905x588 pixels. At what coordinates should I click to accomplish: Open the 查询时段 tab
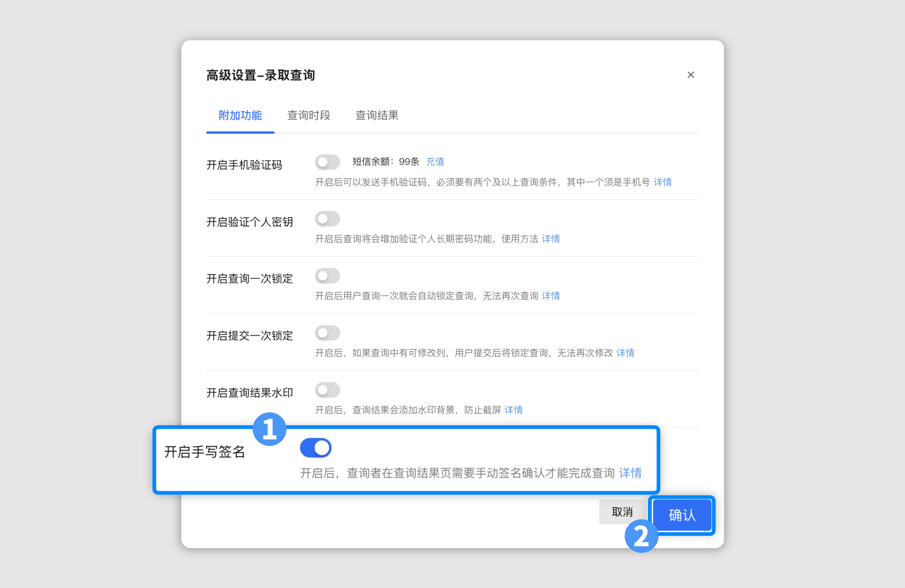tap(308, 115)
